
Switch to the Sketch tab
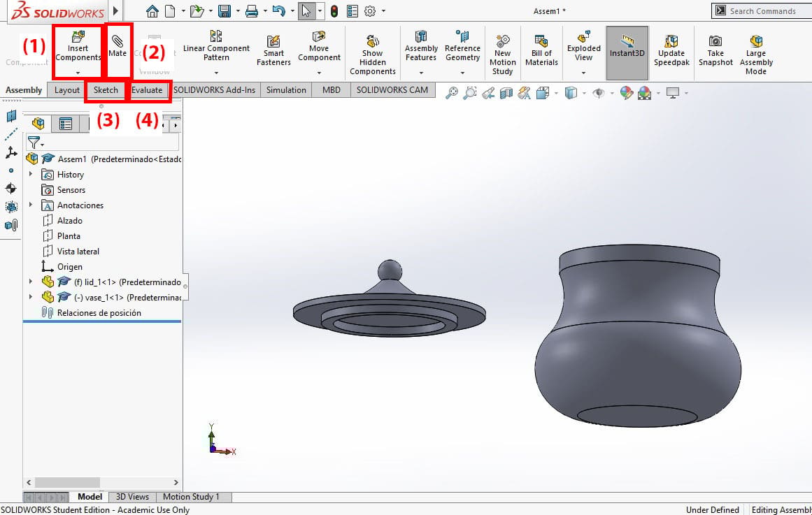pyautogui.click(x=106, y=90)
